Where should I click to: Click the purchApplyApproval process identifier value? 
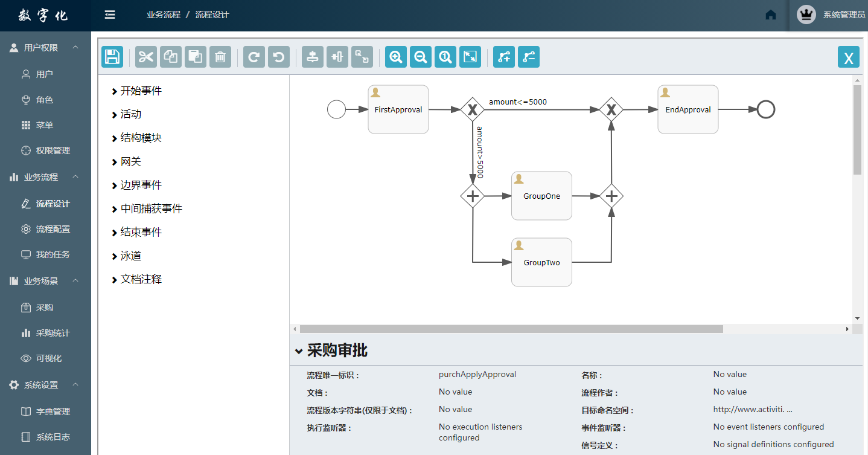(477, 375)
